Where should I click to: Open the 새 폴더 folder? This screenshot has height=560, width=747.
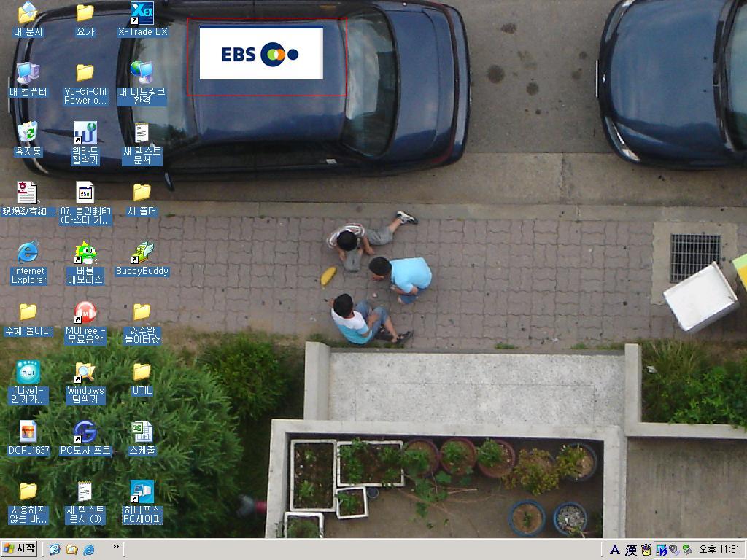(142, 199)
